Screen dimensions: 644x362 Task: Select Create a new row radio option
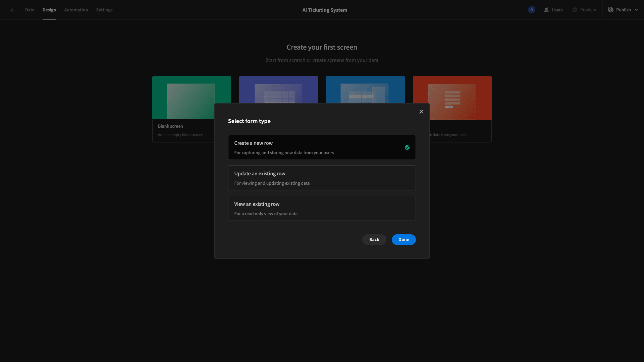click(x=322, y=147)
